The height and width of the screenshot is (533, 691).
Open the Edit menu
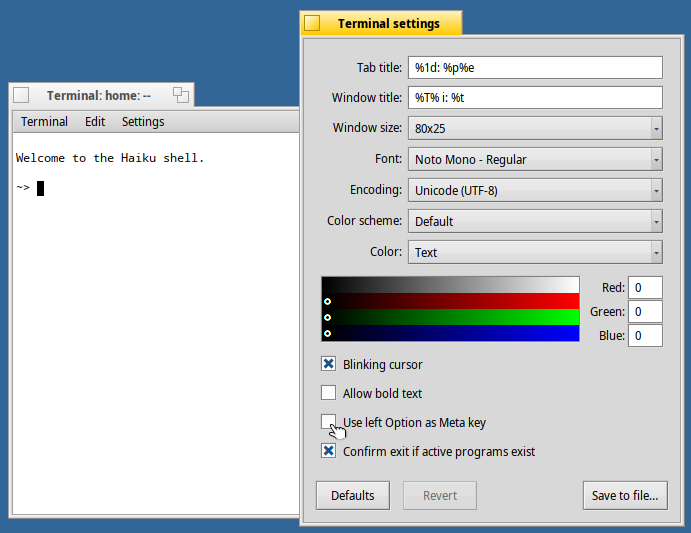[95, 122]
